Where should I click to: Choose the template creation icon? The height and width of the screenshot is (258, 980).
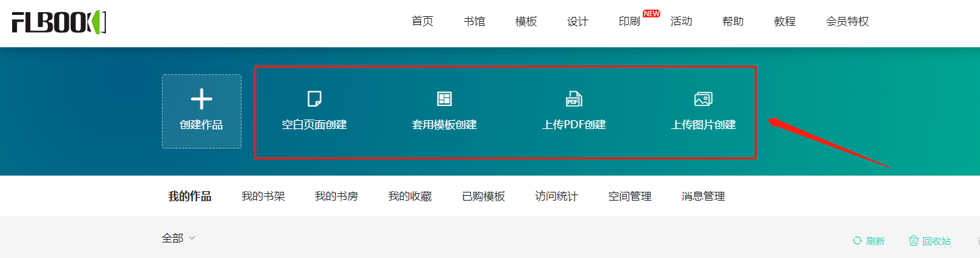click(x=444, y=99)
